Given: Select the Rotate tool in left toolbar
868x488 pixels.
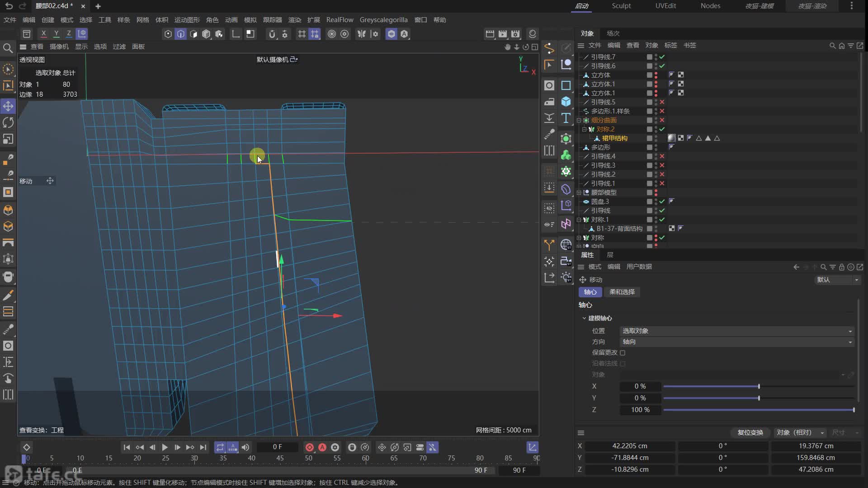Looking at the screenshot, I should [8, 122].
